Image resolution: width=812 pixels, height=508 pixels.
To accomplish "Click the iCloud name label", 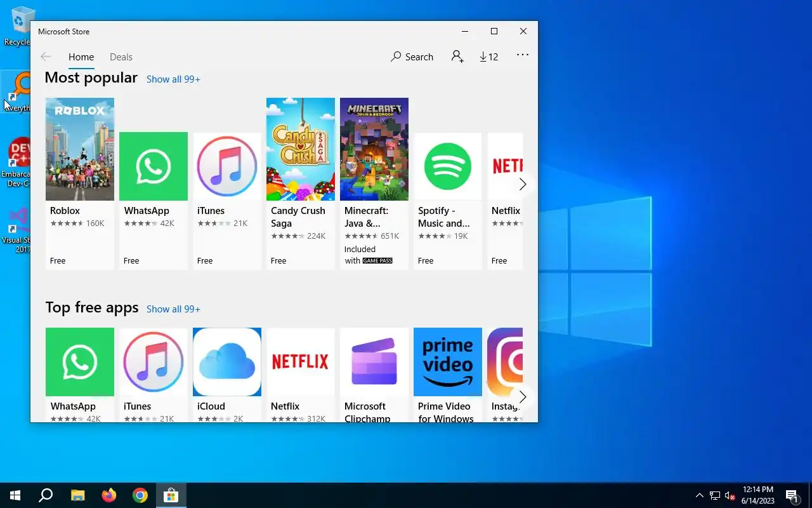I will [211, 406].
